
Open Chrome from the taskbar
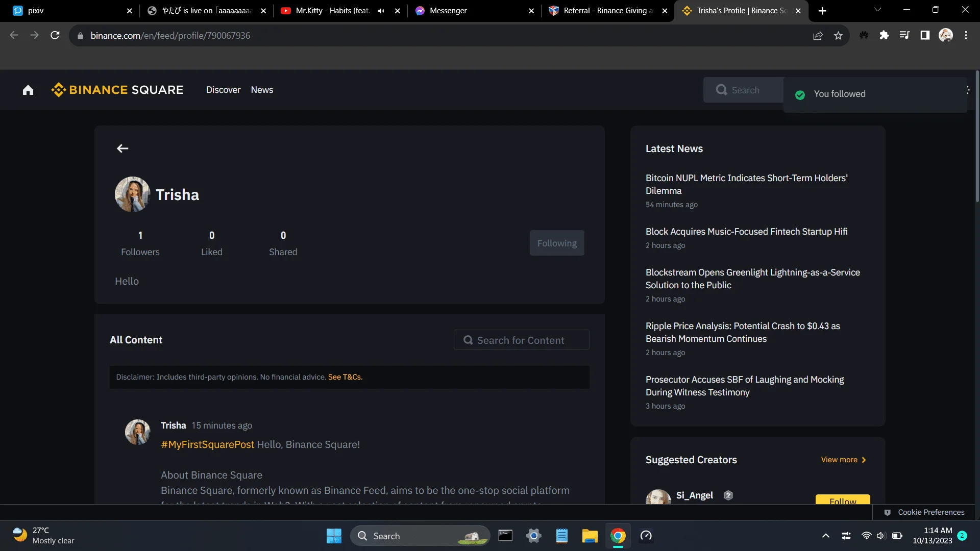[x=618, y=536]
